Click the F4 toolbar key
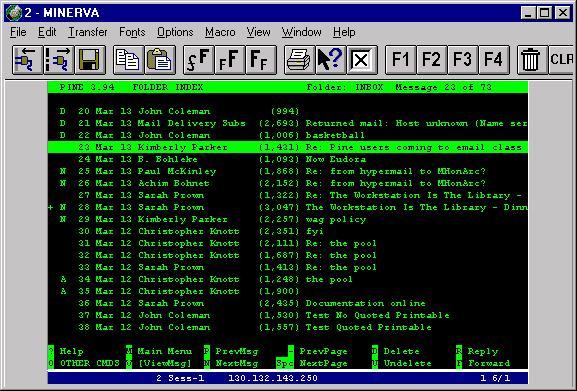The height and width of the screenshot is (391, 577). coord(494,60)
